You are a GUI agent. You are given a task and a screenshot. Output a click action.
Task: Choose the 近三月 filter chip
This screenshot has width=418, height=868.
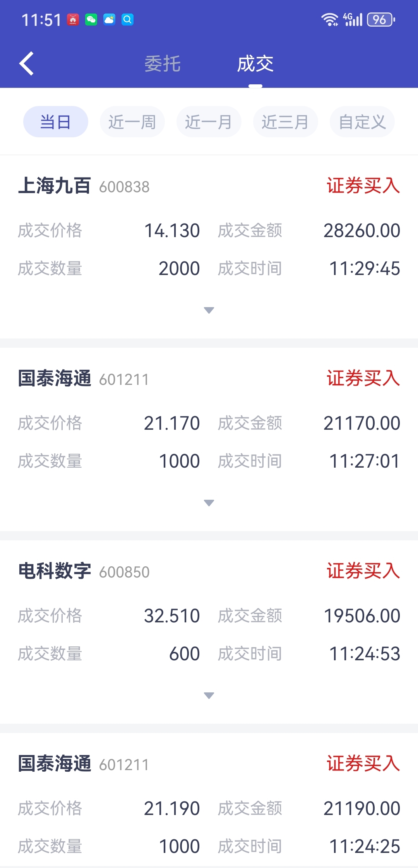(x=286, y=122)
